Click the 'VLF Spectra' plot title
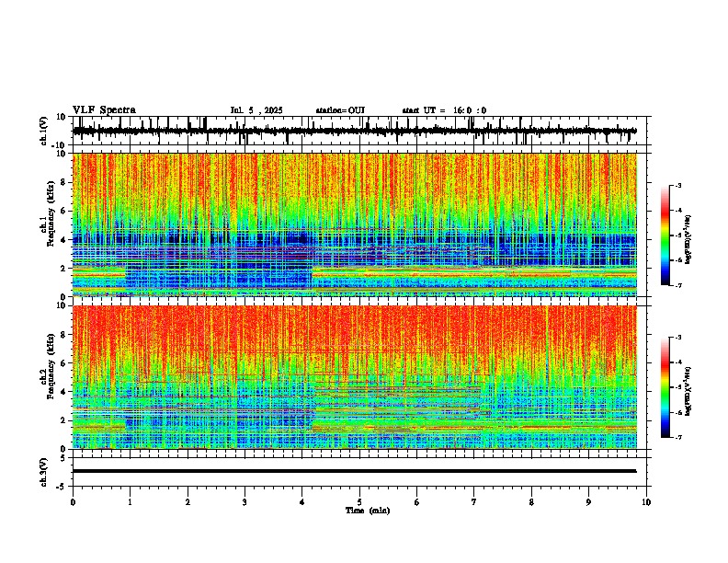728x563 pixels. (104, 110)
